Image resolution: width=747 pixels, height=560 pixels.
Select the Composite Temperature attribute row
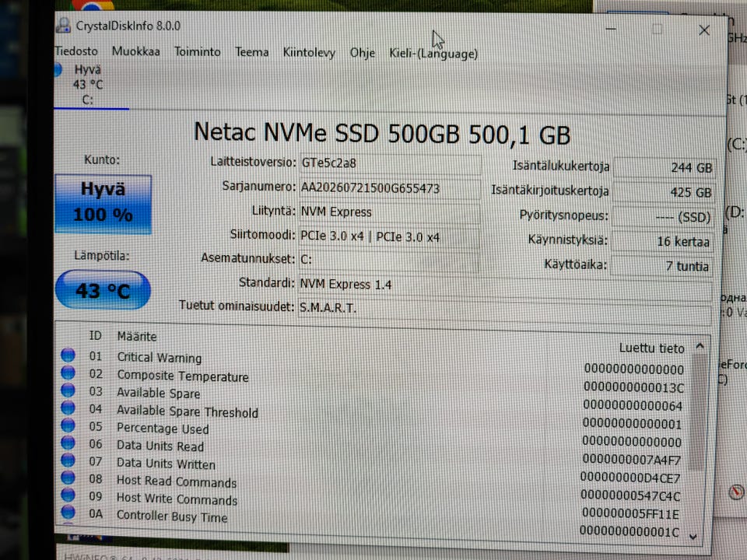coord(374,380)
